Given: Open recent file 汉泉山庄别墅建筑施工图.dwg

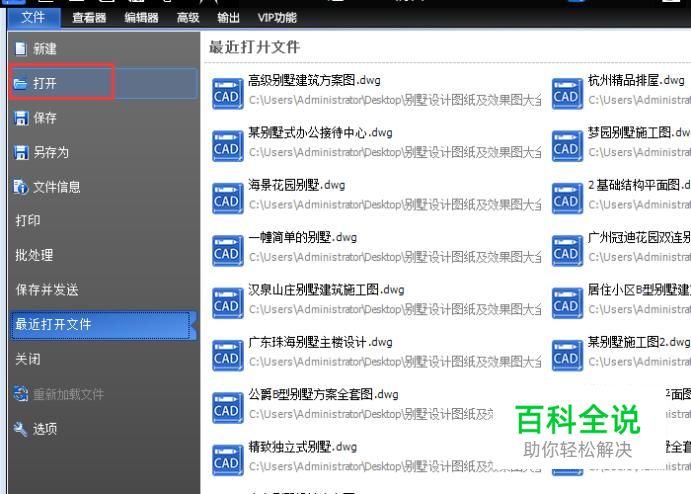Looking at the screenshot, I should 326,290.
